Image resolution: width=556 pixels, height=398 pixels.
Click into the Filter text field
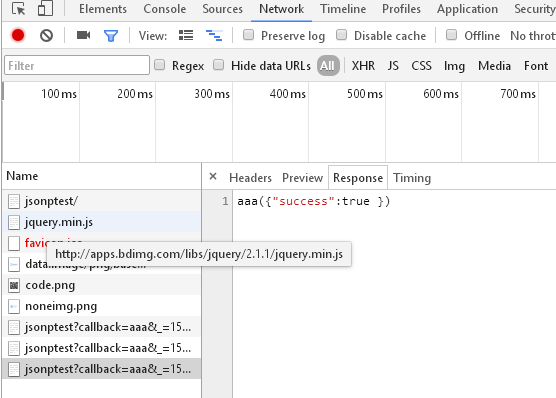(77, 65)
